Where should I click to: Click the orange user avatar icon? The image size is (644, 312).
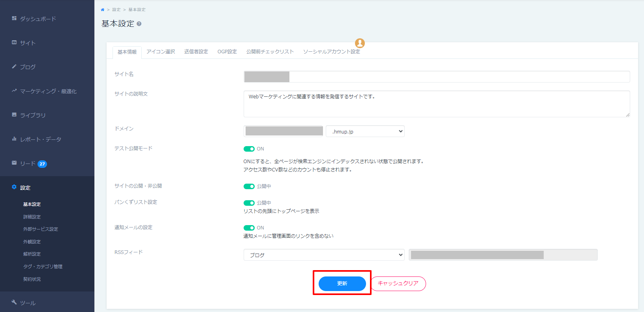tap(360, 43)
